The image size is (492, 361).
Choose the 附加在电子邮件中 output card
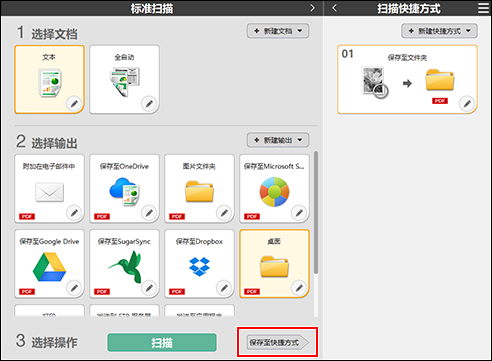tap(49, 188)
